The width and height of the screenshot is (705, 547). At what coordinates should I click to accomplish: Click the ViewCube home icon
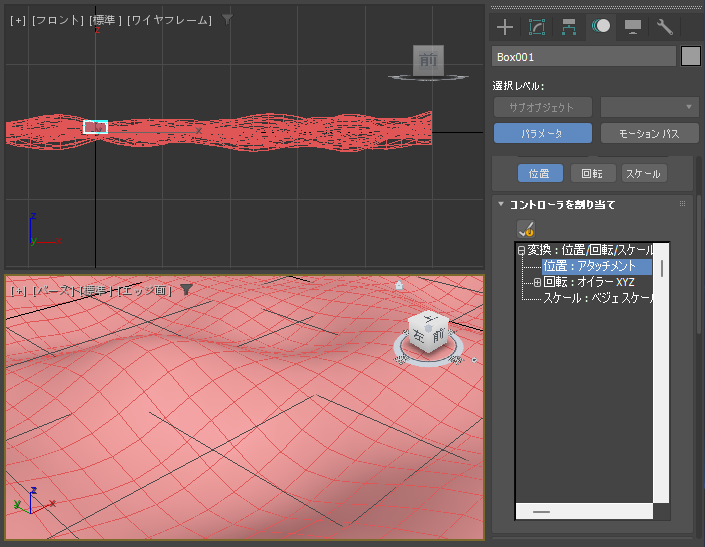coord(399,285)
